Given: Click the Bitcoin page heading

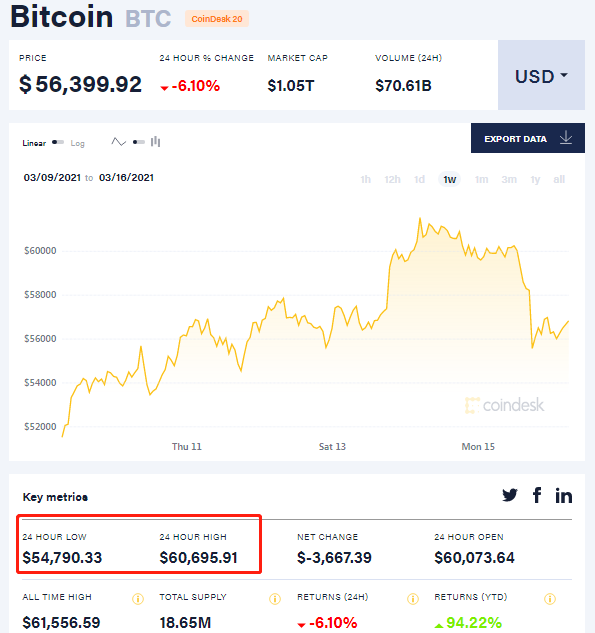Looking at the screenshot, I should (x=61, y=17).
